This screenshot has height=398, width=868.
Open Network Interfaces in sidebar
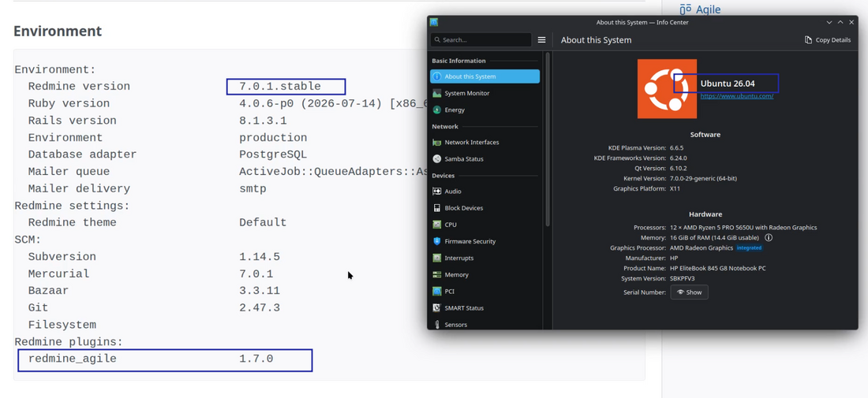[x=485, y=142]
